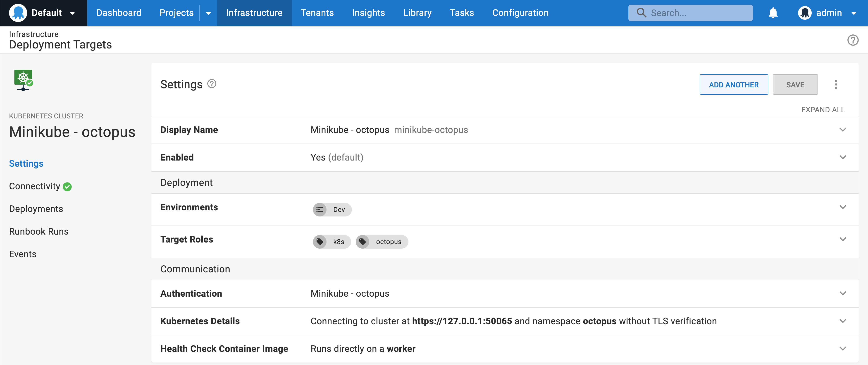Image resolution: width=868 pixels, height=365 pixels.
Task: Expand the Target Roles section
Action: 843,239
